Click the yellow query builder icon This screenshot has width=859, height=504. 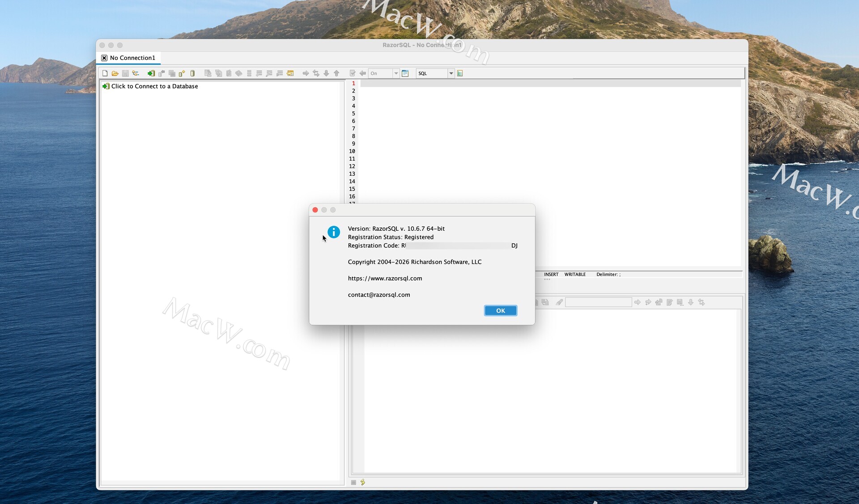290,73
